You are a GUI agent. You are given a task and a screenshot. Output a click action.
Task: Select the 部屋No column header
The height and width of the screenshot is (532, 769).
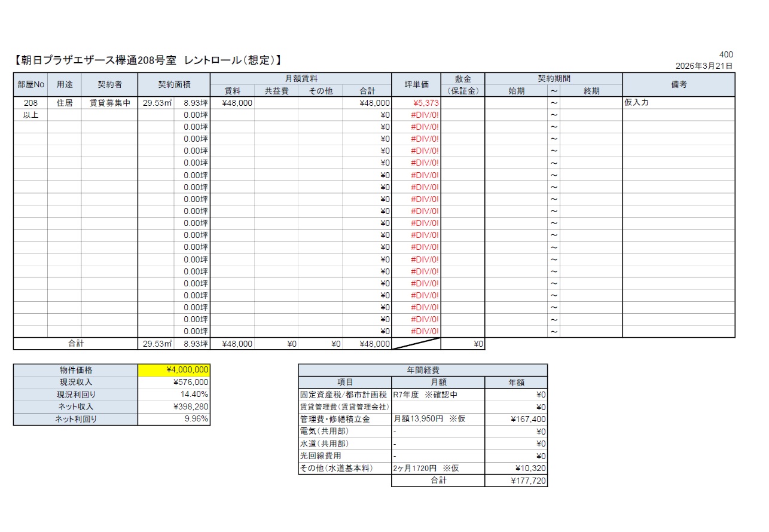point(30,85)
